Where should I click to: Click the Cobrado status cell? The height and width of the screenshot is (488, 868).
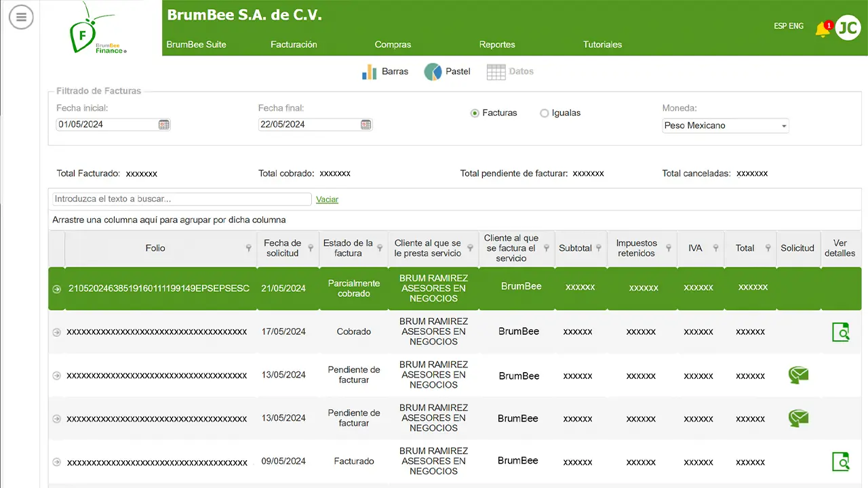[x=354, y=332]
